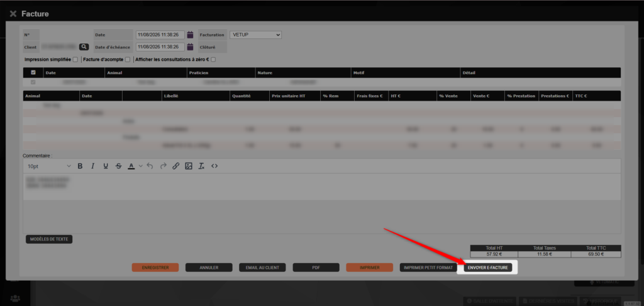Clear formatting in the comment editor
Screen dimensions: 644x306
coord(201,166)
